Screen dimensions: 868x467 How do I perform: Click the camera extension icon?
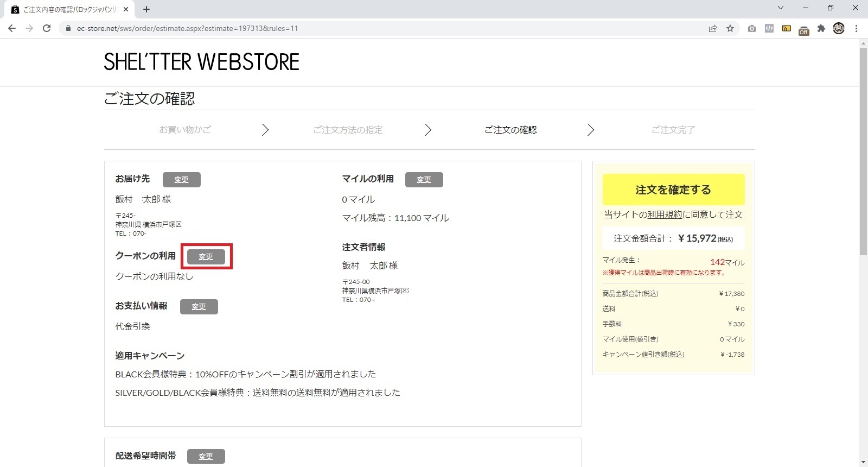pos(751,28)
